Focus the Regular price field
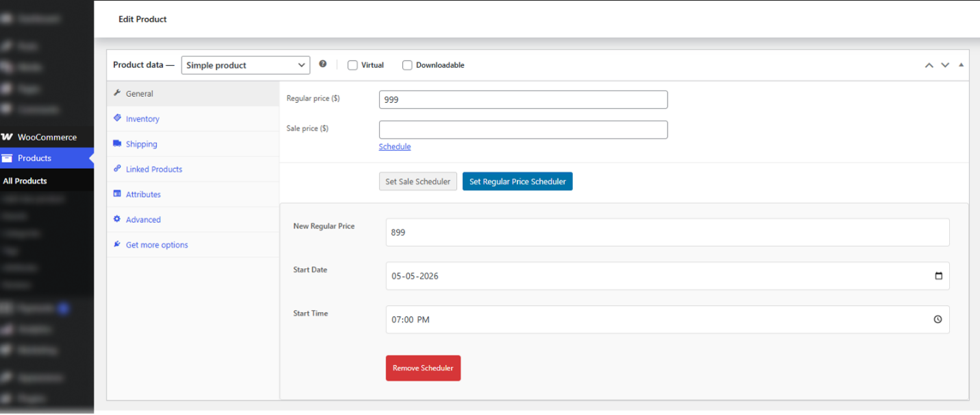Image resolution: width=980 pixels, height=415 pixels. click(523, 99)
